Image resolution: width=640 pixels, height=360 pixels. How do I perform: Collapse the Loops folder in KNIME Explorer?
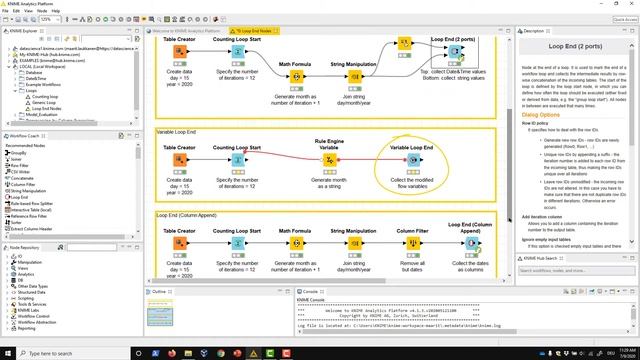(16, 91)
